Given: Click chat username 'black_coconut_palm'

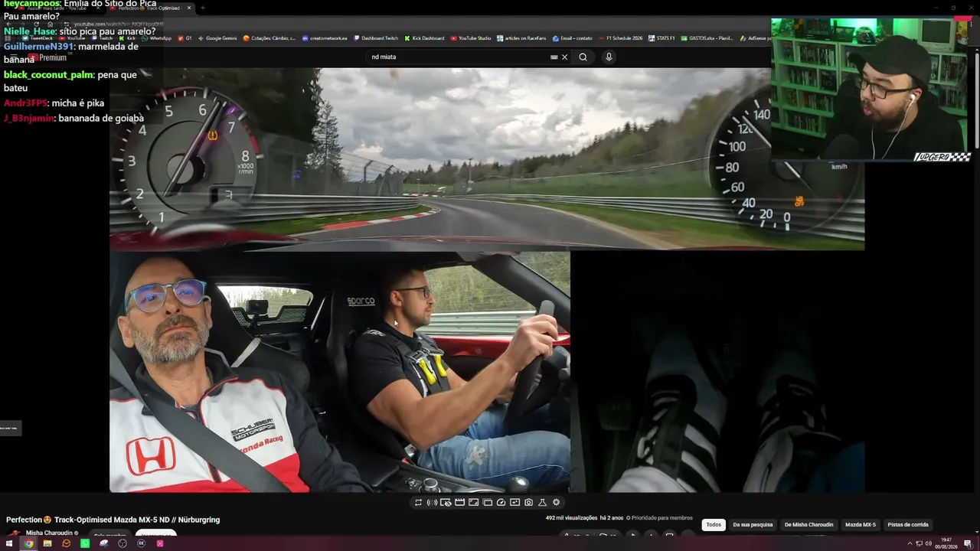Looking at the screenshot, I should 48,75.
